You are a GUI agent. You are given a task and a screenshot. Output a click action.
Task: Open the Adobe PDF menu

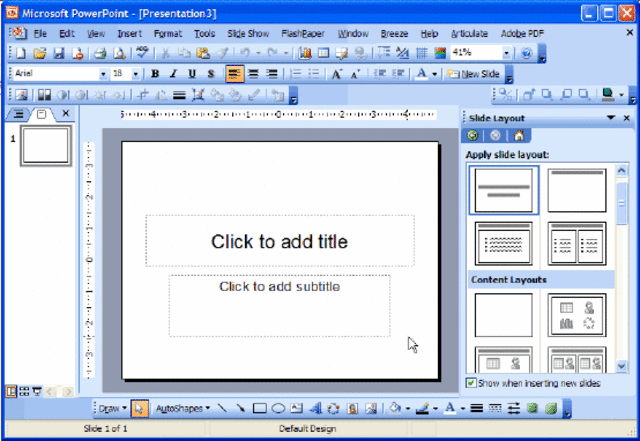tap(522, 33)
